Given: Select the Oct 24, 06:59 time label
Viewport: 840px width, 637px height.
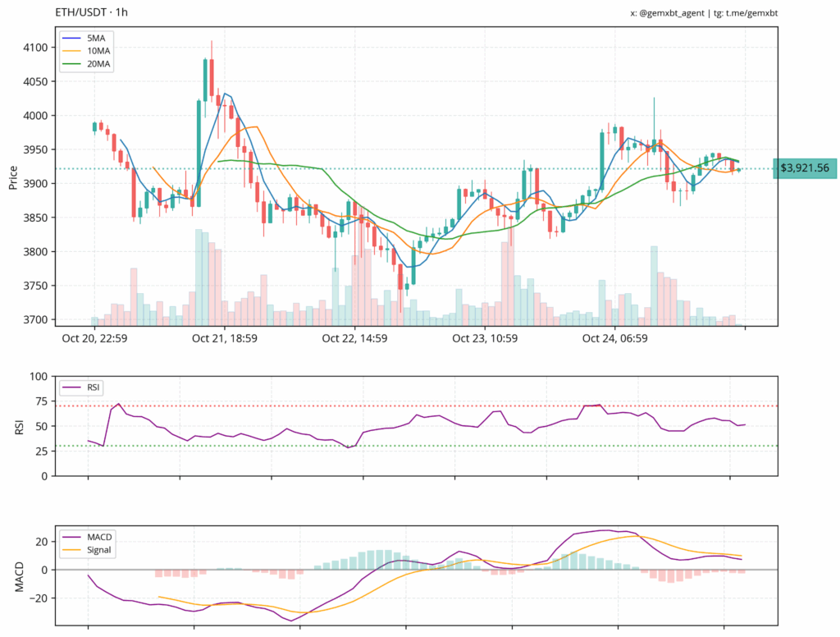Looking at the screenshot, I should tap(614, 337).
